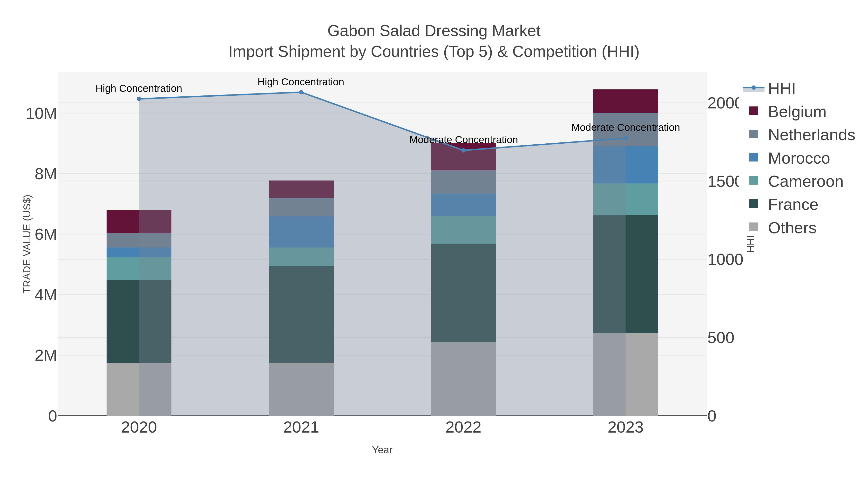The image size is (868, 488).
Task: Click the 1000 HHI axis tick label
Action: click(725, 260)
